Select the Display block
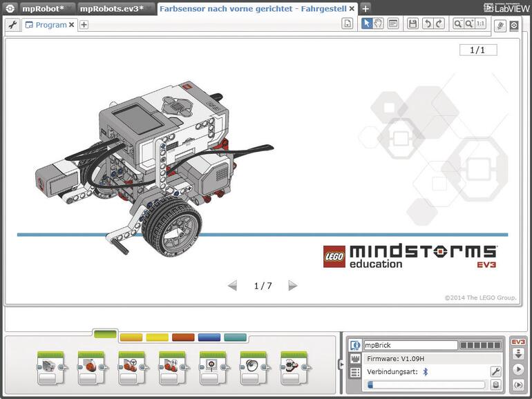 (213, 367)
